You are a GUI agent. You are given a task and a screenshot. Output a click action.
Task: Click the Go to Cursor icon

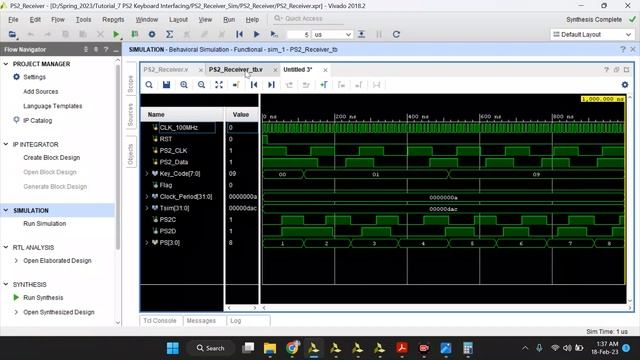click(x=236, y=84)
